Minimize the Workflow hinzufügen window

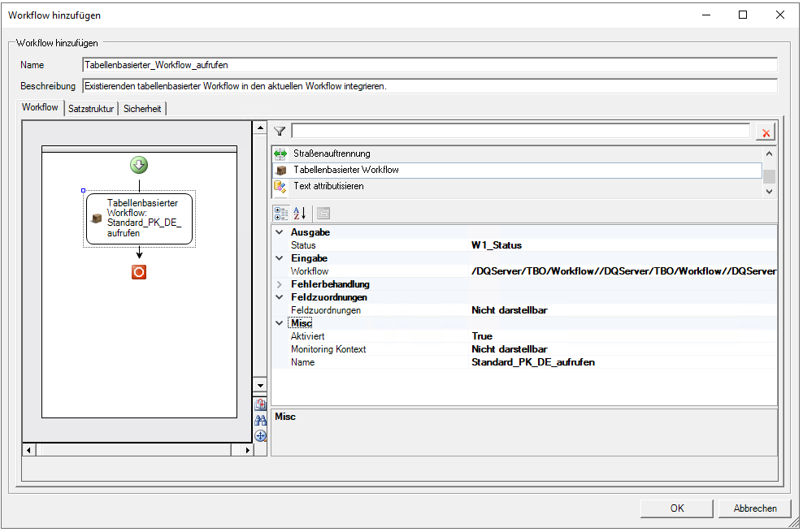pyautogui.click(x=705, y=15)
